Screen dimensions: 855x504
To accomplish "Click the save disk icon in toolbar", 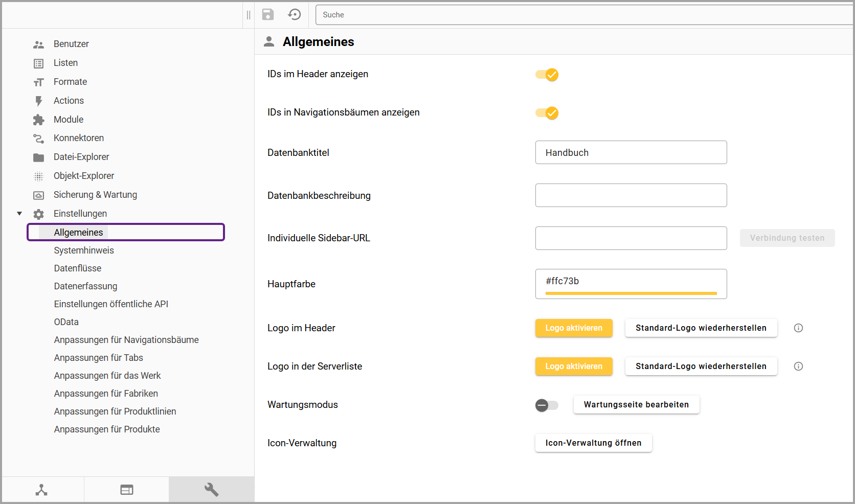I will pyautogui.click(x=268, y=14).
